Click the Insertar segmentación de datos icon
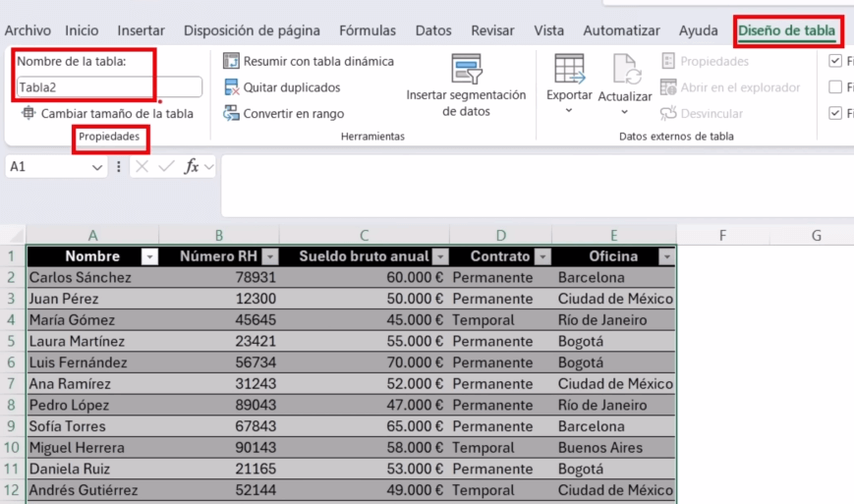The width and height of the screenshot is (854, 504). coord(466,69)
